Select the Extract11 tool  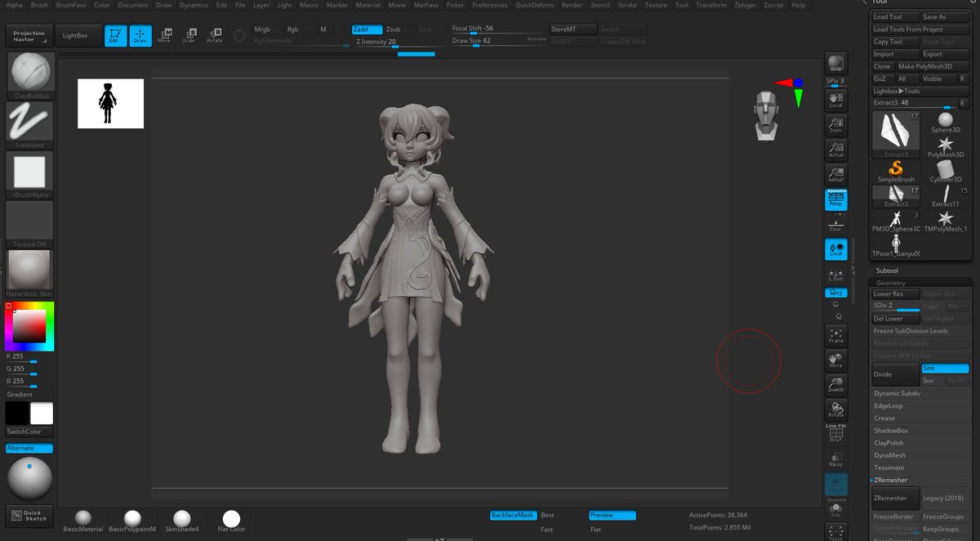click(x=945, y=196)
